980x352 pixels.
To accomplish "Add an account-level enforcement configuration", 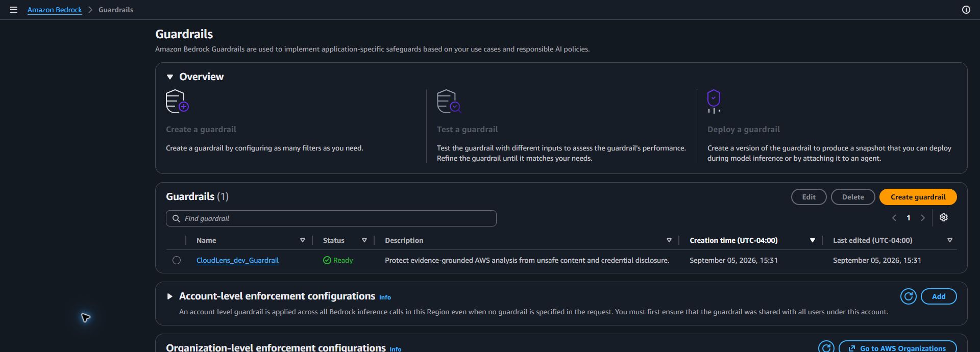I will 939,296.
